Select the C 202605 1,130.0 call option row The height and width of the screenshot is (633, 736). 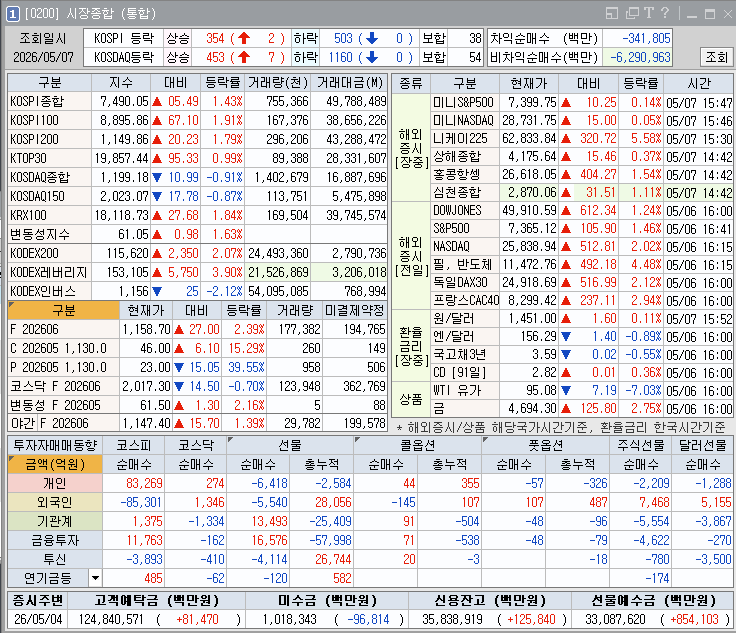(x=198, y=349)
